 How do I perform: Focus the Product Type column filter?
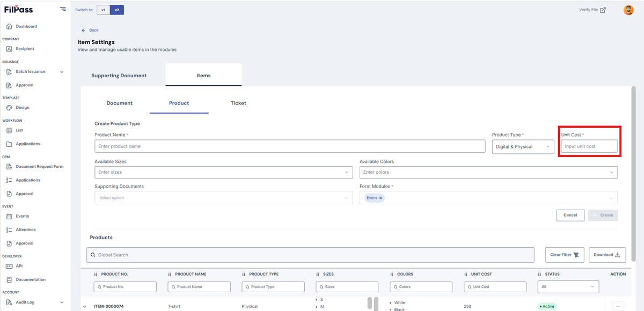273,287
